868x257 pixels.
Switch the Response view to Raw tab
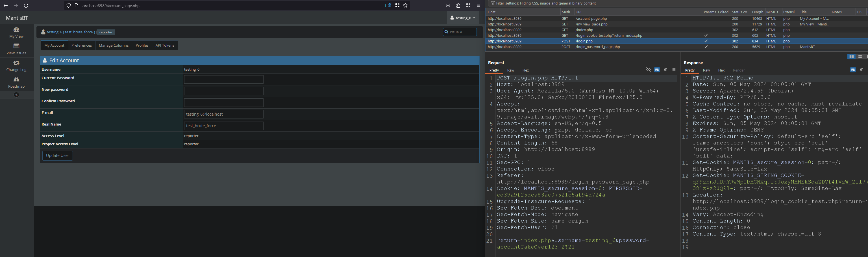click(706, 70)
